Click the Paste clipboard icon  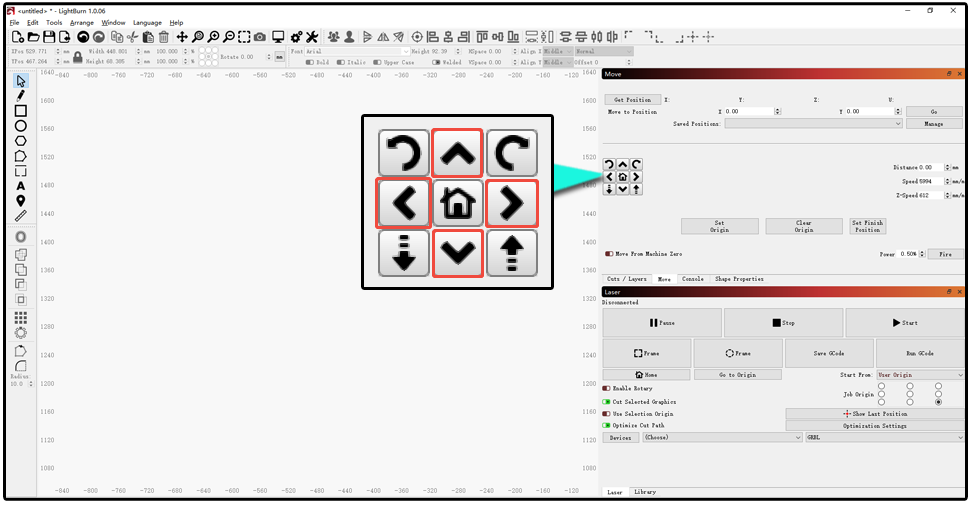coord(148,37)
